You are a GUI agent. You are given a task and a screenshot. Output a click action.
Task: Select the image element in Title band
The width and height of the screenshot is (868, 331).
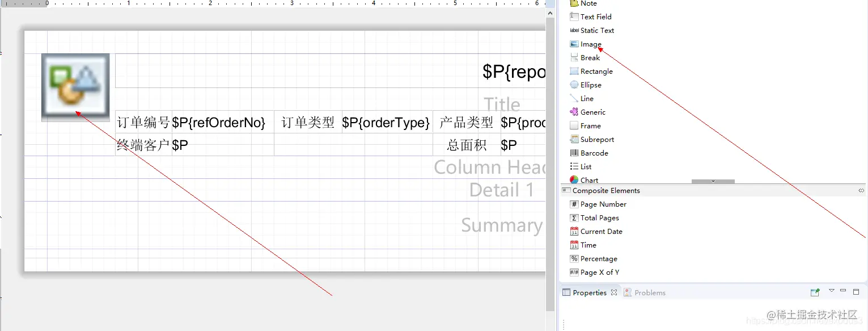[75, 87]
